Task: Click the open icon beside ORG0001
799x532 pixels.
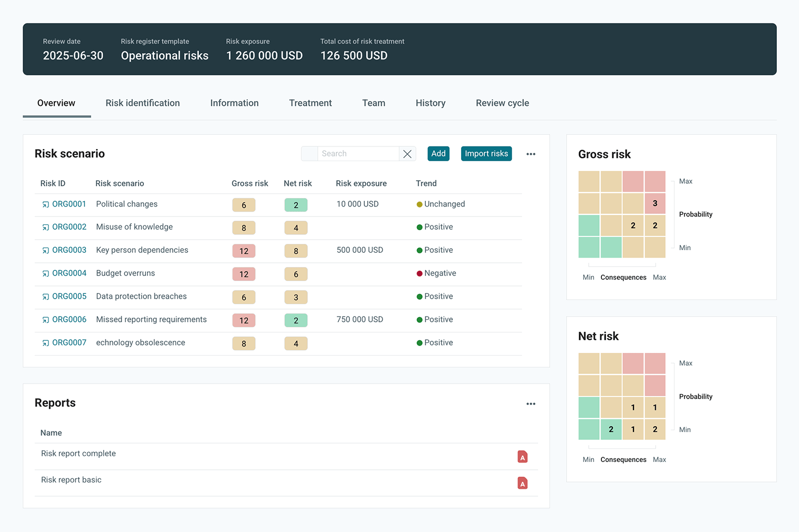Action: (x=46, y=204)
